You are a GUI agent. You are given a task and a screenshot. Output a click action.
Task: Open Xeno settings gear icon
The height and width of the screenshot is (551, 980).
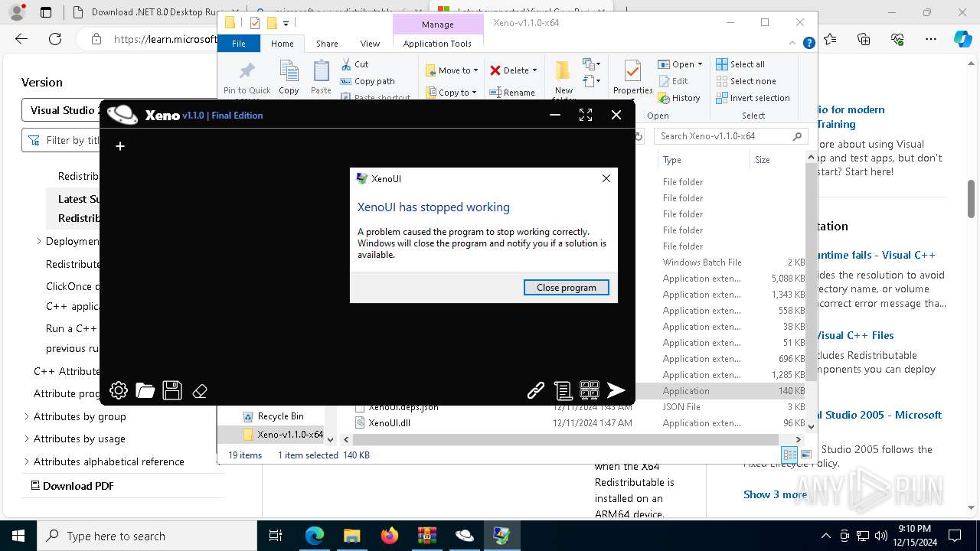pos(119,390)
